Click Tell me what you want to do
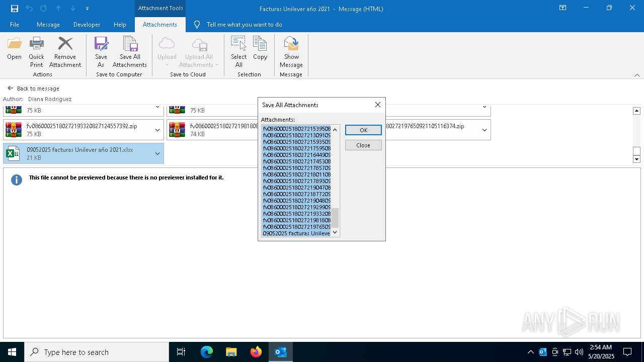This screenshot has width=644, height=362. click(244, 25)
